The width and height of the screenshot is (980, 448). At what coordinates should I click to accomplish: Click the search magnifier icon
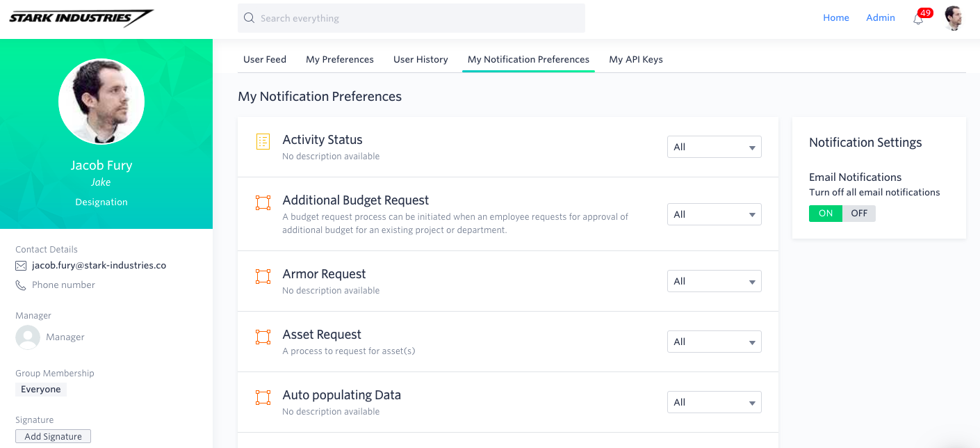click(249, 18)
